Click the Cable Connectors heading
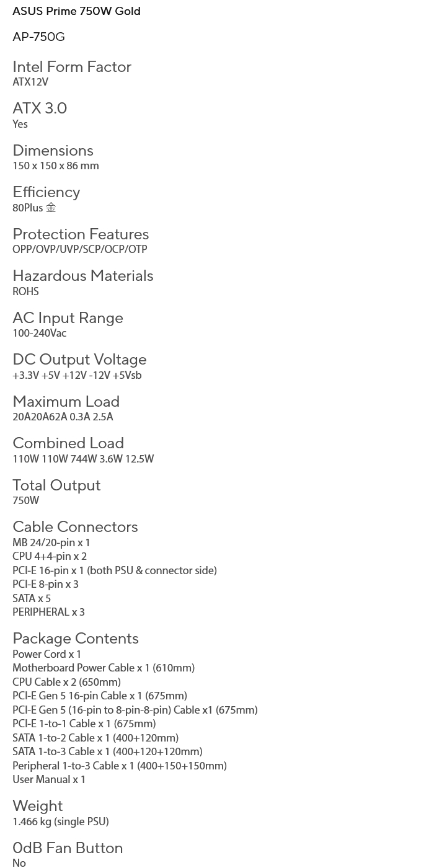The image size is (434, 868). (x=75, y=527)
